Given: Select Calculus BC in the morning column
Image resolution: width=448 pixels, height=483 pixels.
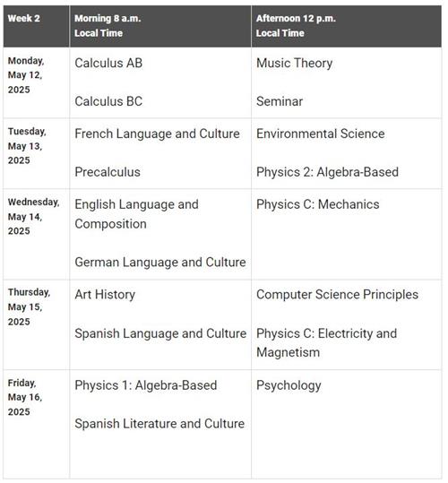Looking at the screenshot, I should point(108,101).
